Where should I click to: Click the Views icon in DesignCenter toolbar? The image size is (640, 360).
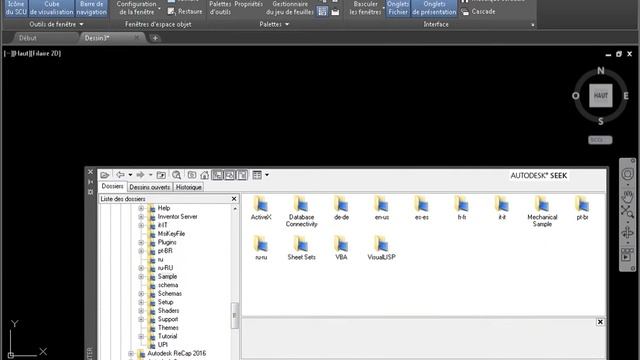tap(257, 175)
